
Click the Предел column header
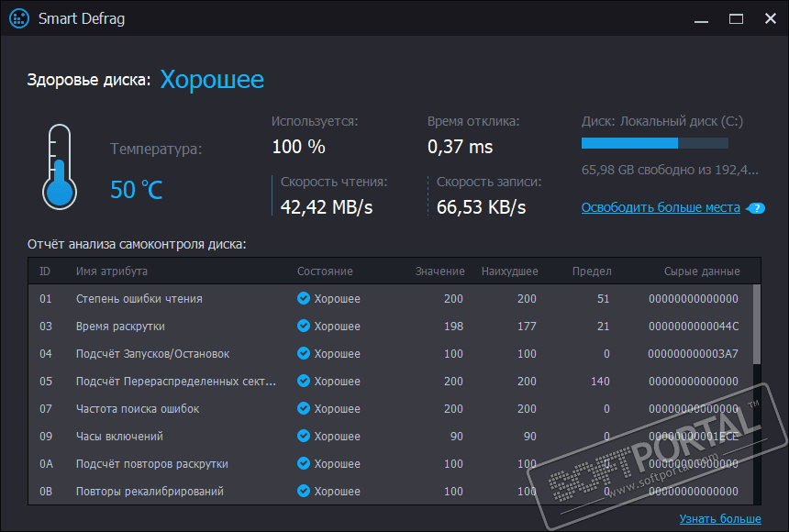click(592, 272)
